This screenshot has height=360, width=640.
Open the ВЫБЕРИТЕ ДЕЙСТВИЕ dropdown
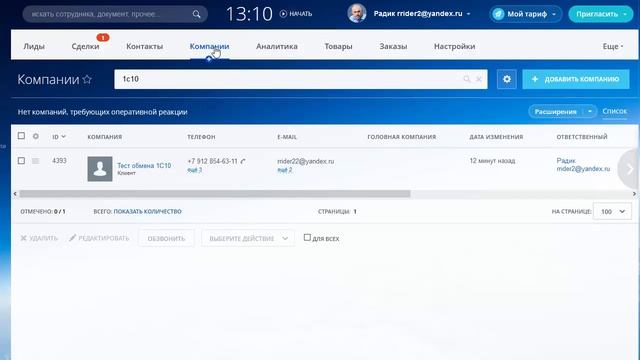coord(248,238)
